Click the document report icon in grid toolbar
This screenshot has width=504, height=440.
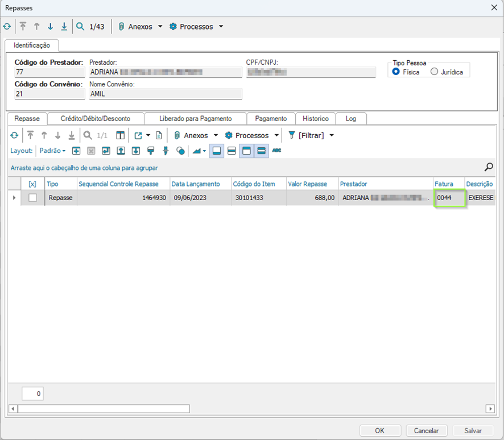click(x=159, y=135)
